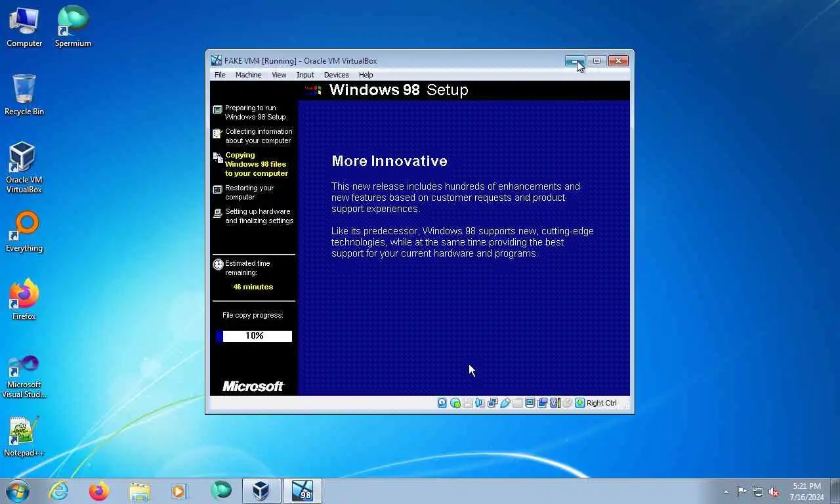Open Firefox from the taskbar

(99, 491)
